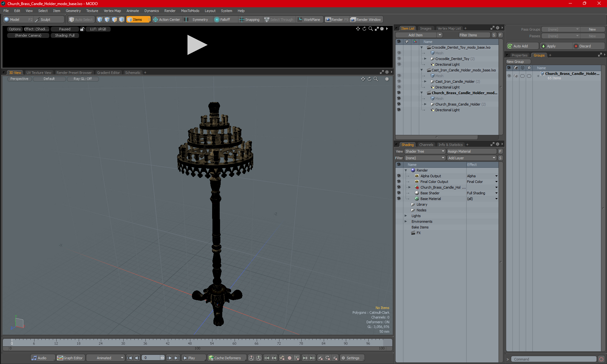This screenshot has width=607, height=364.
Task: Activate Items selection mode
Action: coord(138,20)
